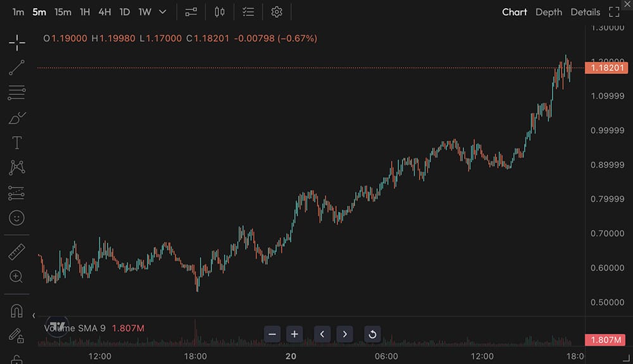The image size is (633, 364).
Task: Switch to the Details tab
Action: 585,12
